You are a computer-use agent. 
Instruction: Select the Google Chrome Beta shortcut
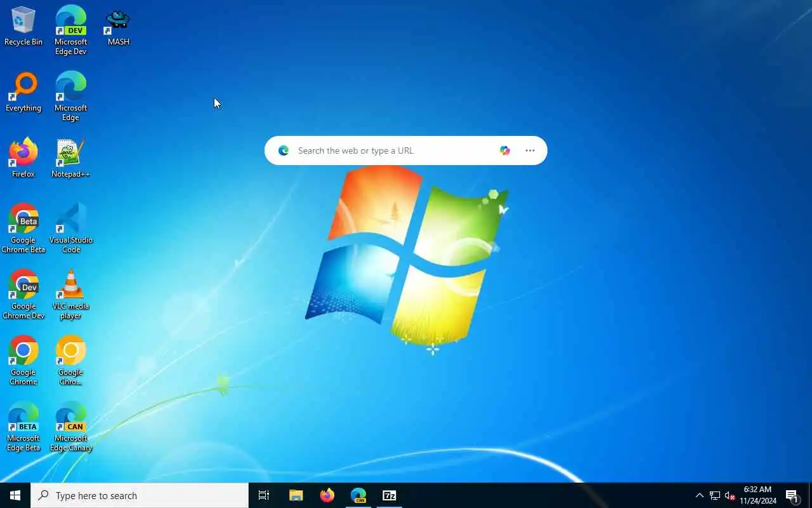pyautogui.click(x=23, y=229)
